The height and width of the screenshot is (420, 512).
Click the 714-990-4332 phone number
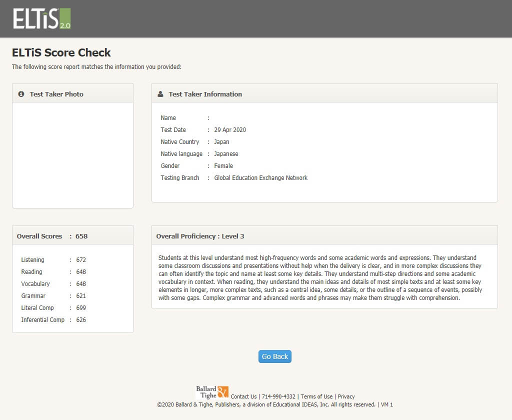point(278,396)
